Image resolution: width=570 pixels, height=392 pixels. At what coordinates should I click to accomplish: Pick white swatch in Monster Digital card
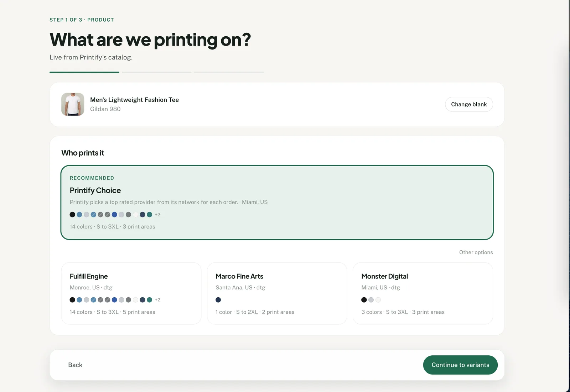(378, 300)
